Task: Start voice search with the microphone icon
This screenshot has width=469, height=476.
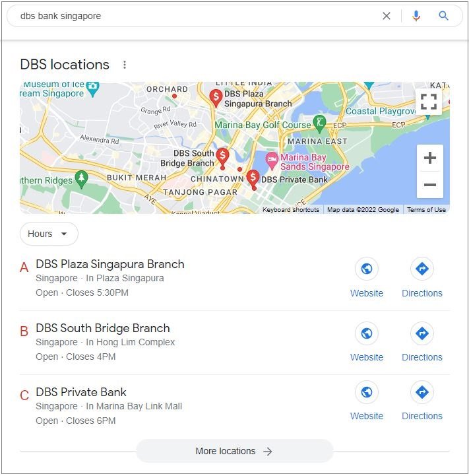Action: click(x=416, y=16)
